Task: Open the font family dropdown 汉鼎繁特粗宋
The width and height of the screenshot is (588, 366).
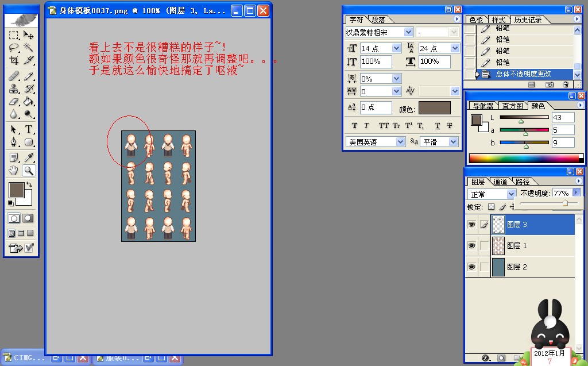Action: [x=409, y=32]
